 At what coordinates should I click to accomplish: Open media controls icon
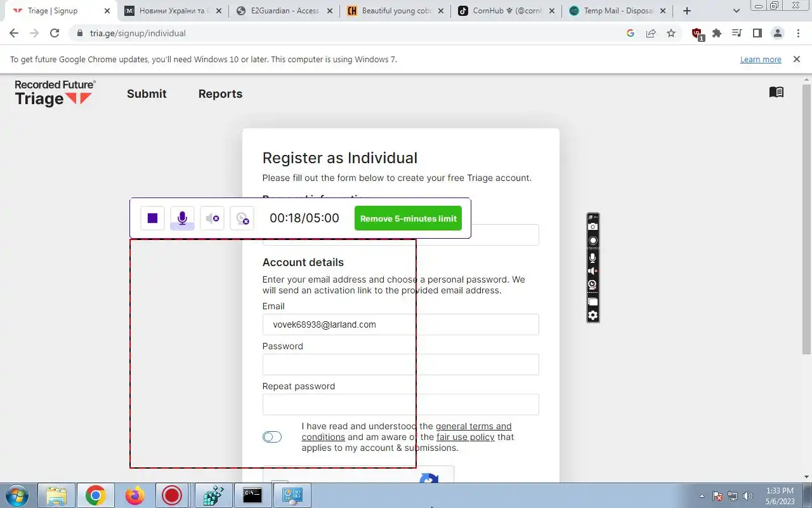pyautogui.click(x=737, y=33)
